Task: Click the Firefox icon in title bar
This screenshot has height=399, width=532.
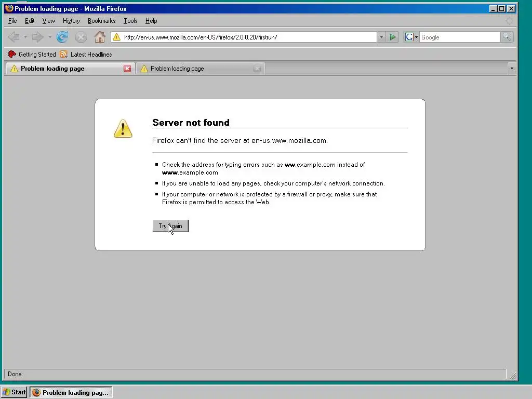Action: (x=9, y=8)
